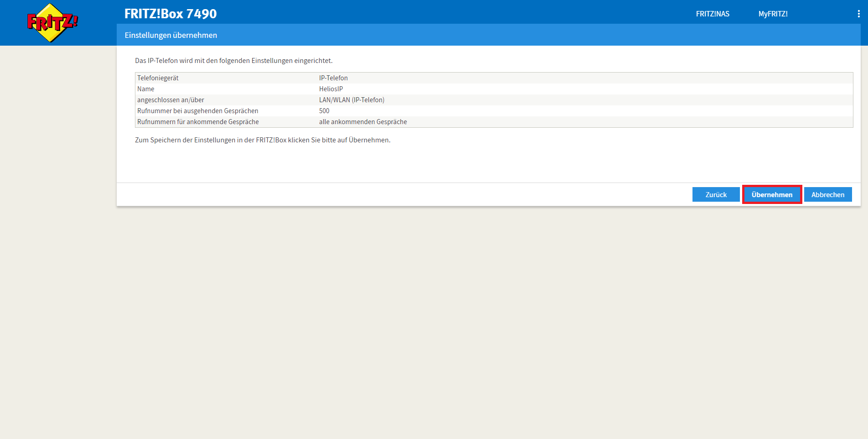The height and width of the screenshot is (439, 868).
Task: Select the angeschlossen an/über row label
Action: click(170, 100)
